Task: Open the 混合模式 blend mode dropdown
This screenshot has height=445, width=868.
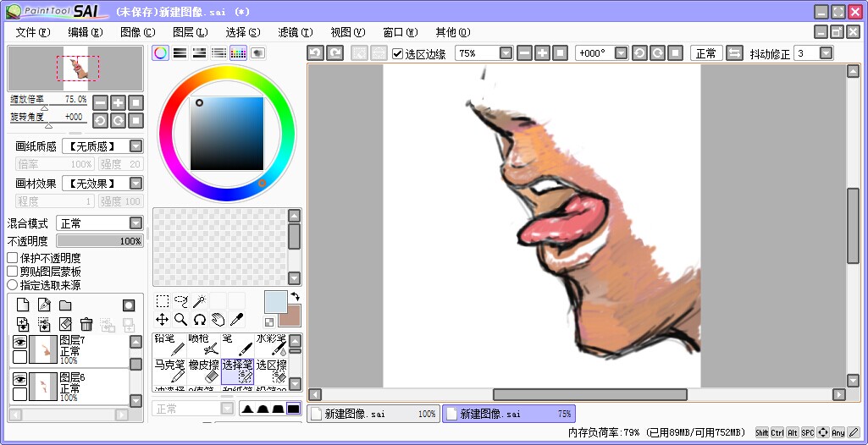Action: 135,223
